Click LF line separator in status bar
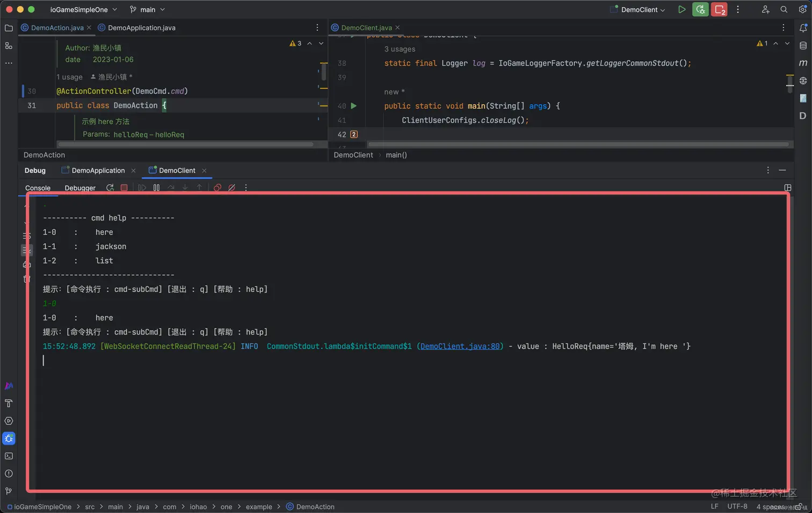Image resolution: width=812 pixels, height=513 pixels. click(x=715, y=506)
